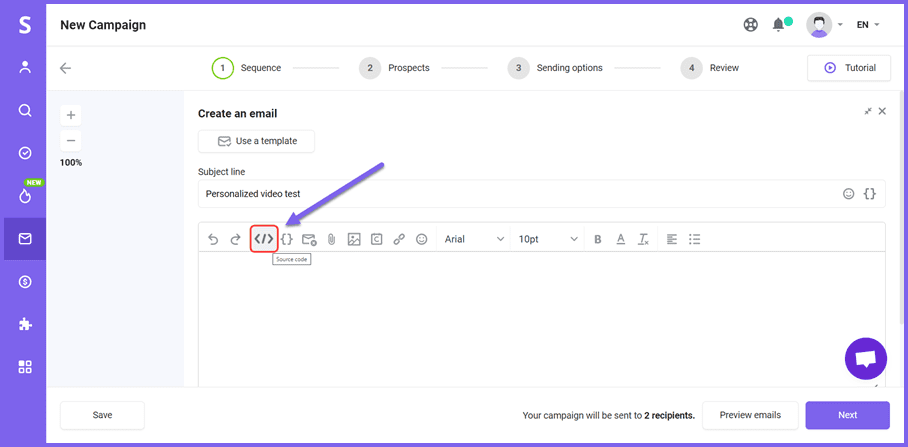Click the redo arrow in editor toolbar
This screenshot has height=447, width=908.
tap(236, 239)
